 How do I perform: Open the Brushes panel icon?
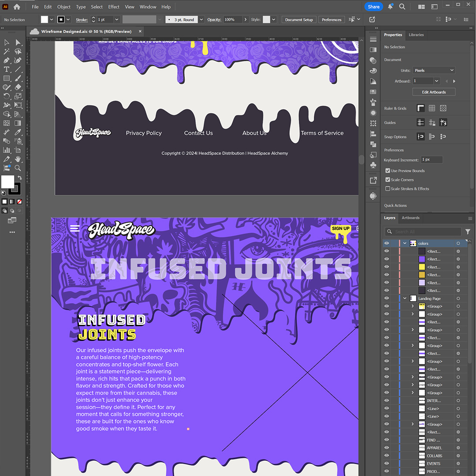[373, 102]
